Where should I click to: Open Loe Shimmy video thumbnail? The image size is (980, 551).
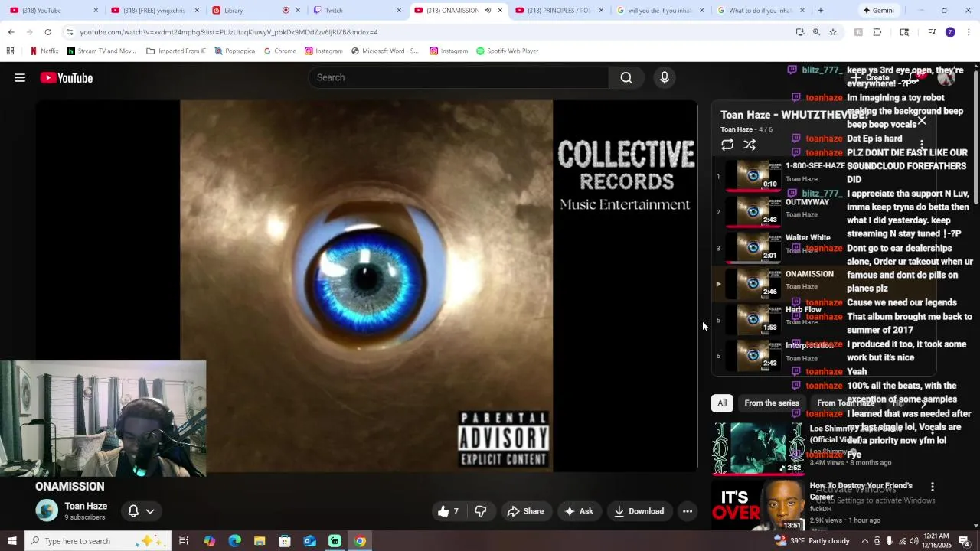(758, 448)
